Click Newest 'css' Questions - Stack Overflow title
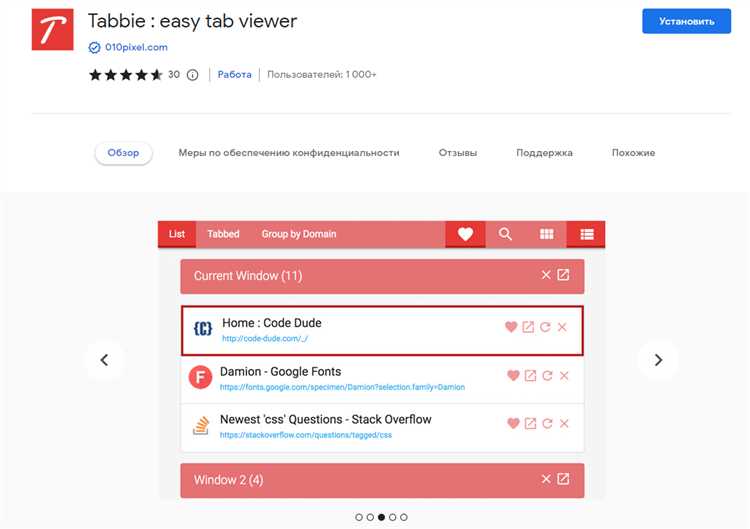750x529 pixels. pyautogui.click(x=326, y=419)
